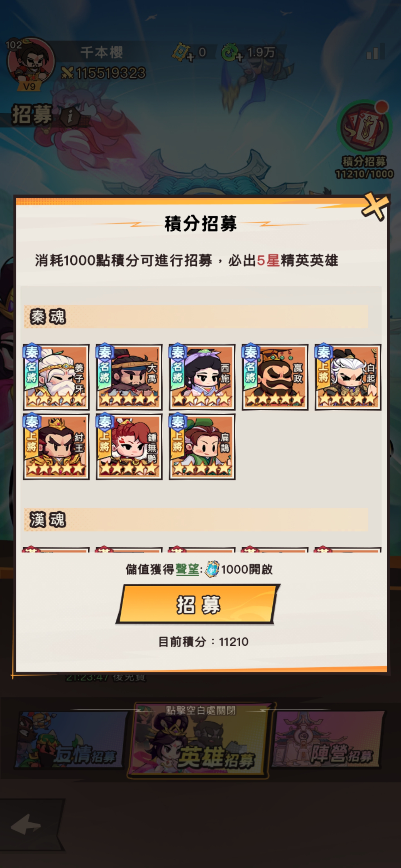Screen dimensions: 401x868
Task: Select the 姜子牙 hero portrait
Action: [56, 377]
